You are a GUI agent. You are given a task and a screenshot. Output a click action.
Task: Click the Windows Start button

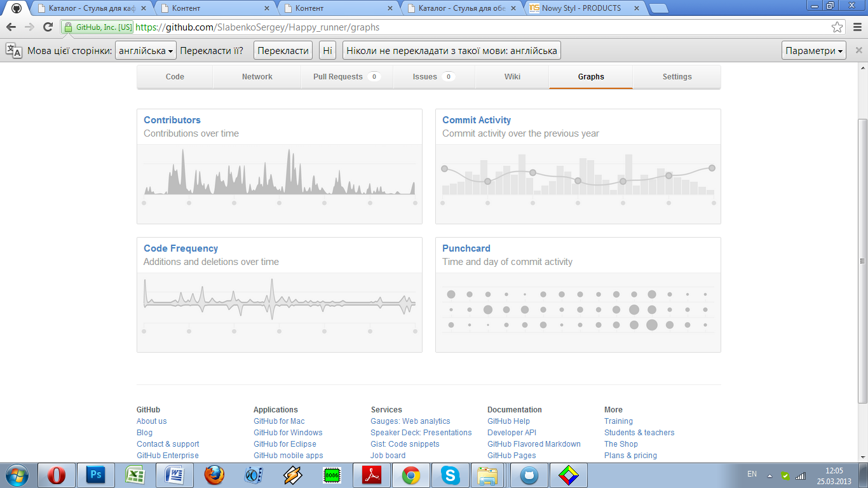17,475
